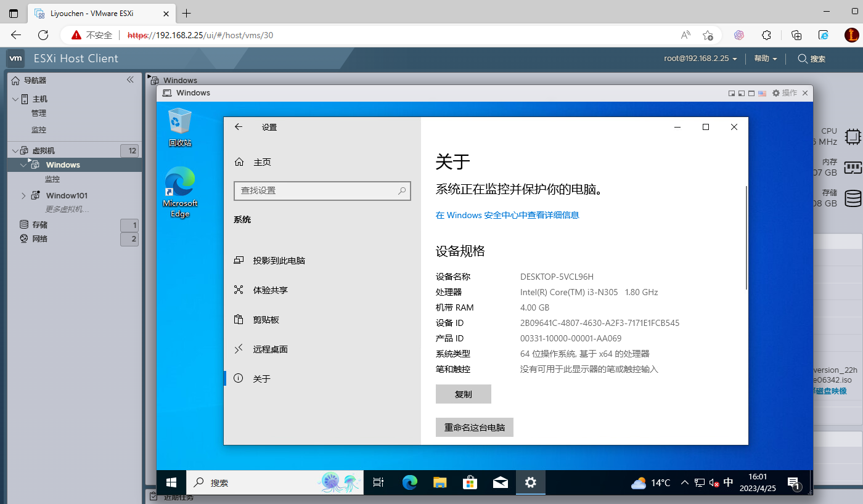This screenshot has width=863, height=504.
Task: Open a new browser tab
Action: click(x=187, y=13)
